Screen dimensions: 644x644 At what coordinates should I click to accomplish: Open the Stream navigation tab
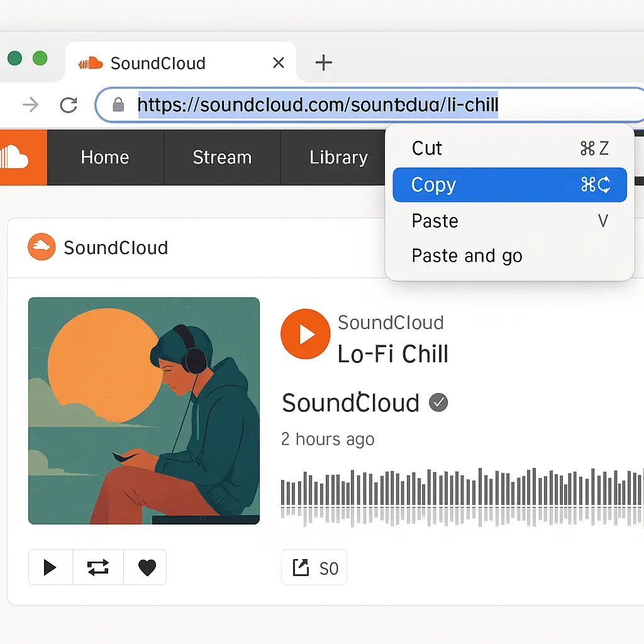(x=222, y=157)
